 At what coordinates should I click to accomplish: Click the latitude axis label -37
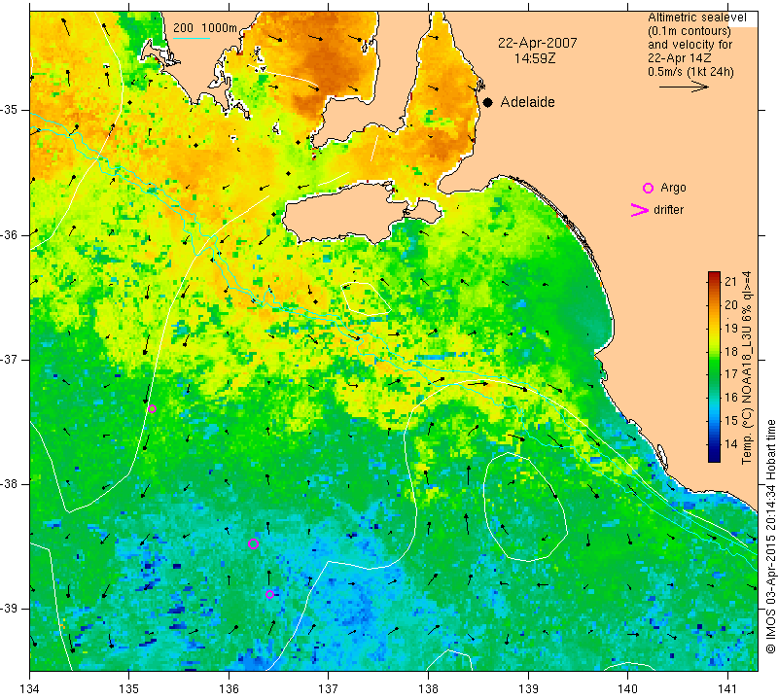9,359
